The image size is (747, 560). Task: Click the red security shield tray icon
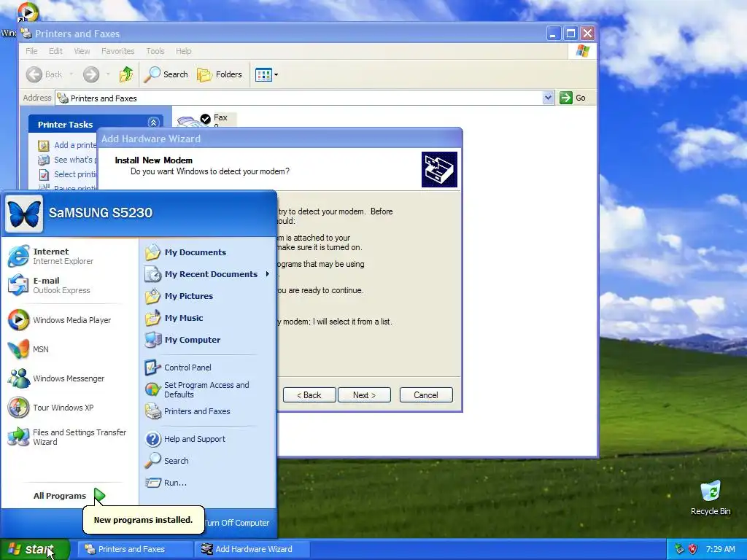(693, 549)
